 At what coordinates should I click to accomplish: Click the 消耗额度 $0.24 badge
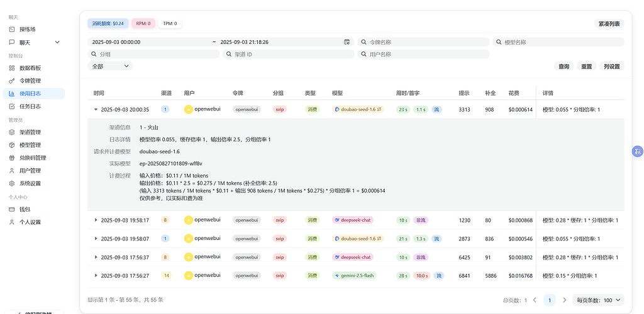[108, 23]
